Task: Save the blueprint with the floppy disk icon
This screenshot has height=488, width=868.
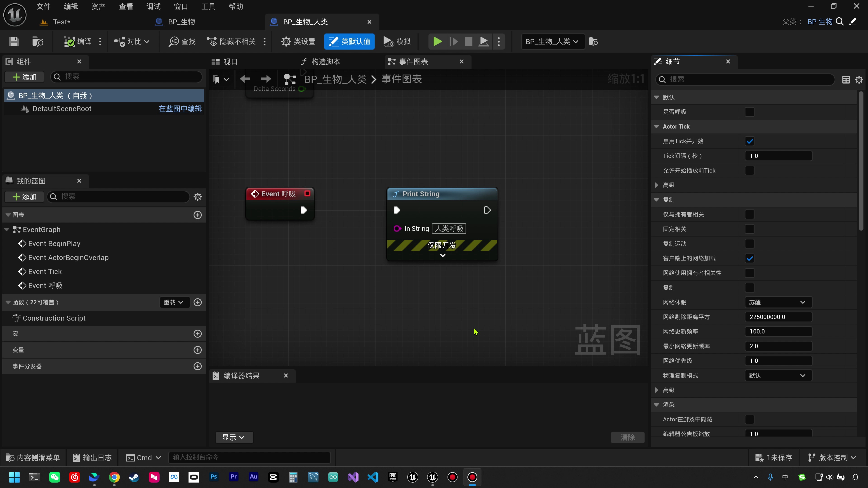Action: coord(14,41)
